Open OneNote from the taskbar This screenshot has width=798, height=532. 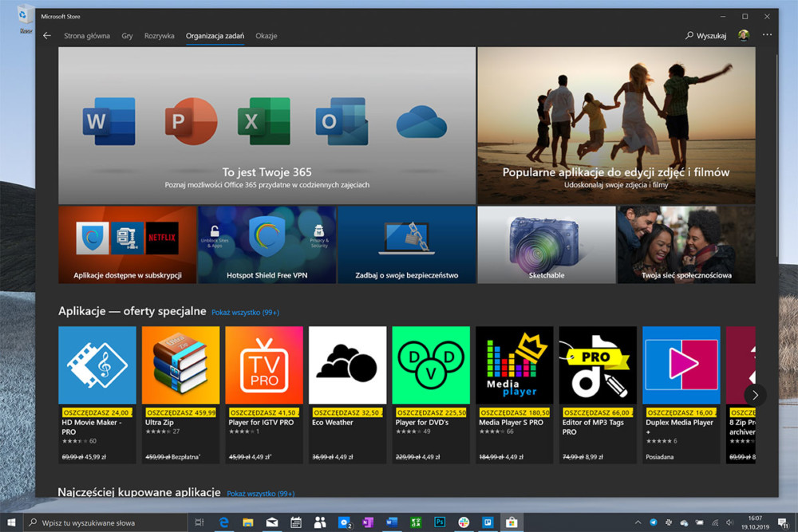click(x=368, y=522)
